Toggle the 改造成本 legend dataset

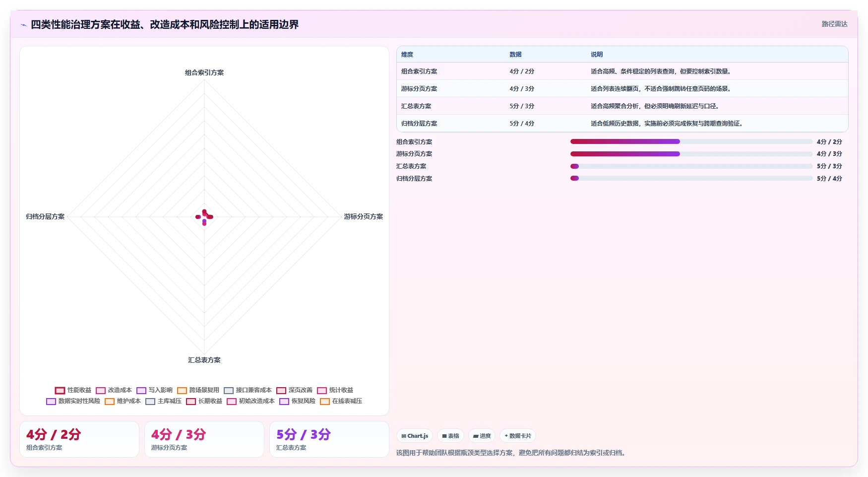[x=114, y=390]
